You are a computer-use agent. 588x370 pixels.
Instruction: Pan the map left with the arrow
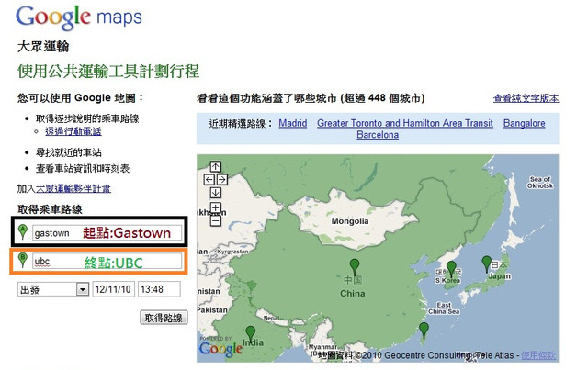click(209, 180)
